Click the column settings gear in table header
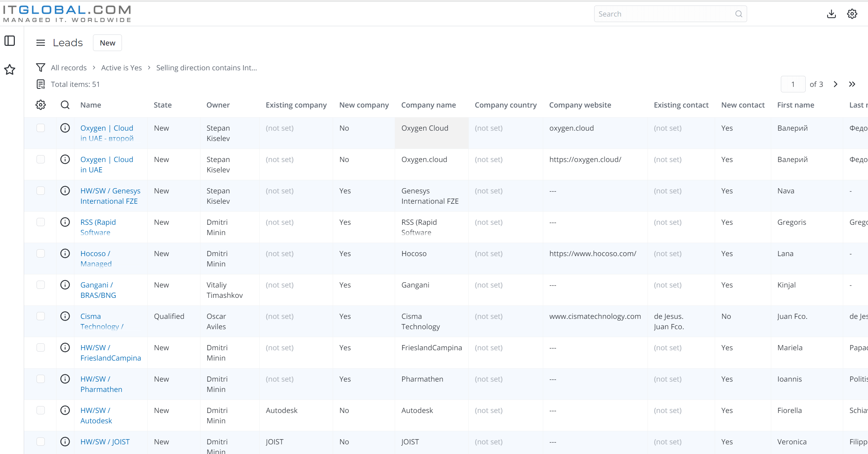Viewport: 868px width, 454px height. 41,105
